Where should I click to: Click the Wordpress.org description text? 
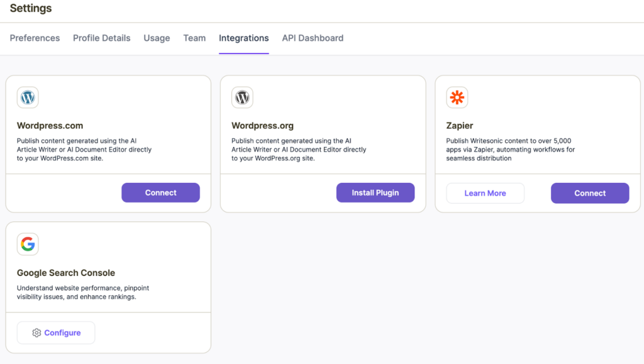click(x=299, y=150)
